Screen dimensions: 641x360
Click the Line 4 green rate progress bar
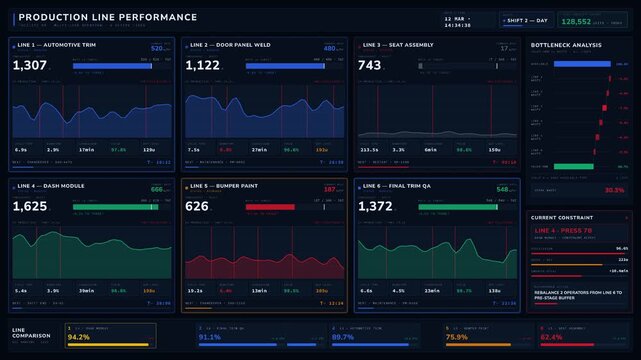point(115,207)
